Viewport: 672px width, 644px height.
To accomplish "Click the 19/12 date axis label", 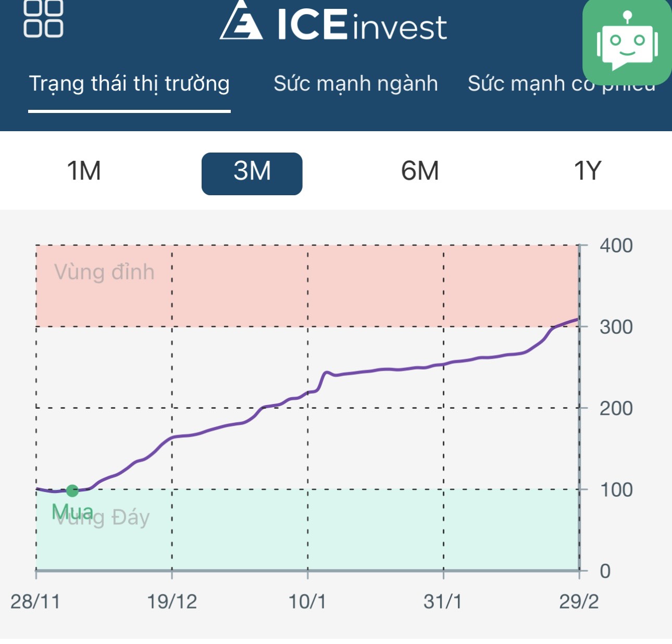I will click(172, 602).
